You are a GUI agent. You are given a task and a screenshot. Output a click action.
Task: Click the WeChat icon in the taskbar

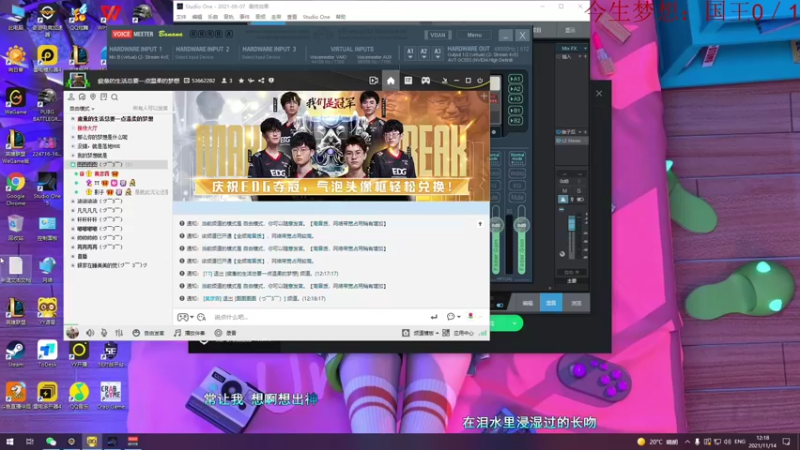tap(51, 441)
